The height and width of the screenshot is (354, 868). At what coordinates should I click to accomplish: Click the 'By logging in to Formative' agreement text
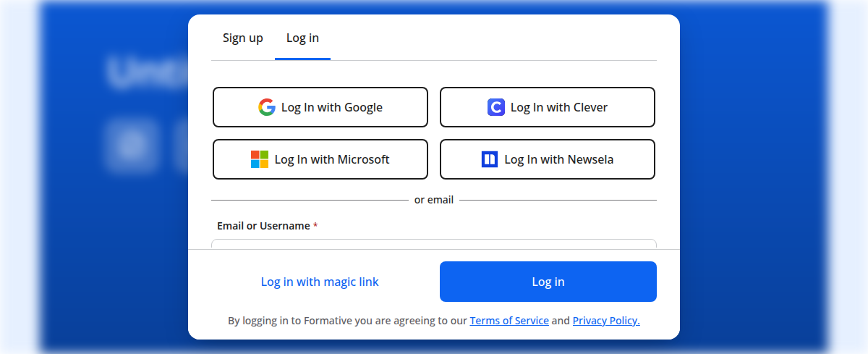point(347,320)
